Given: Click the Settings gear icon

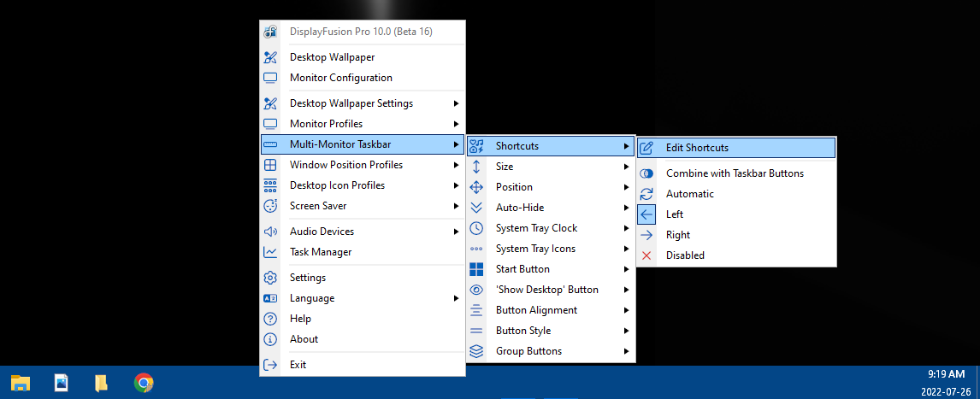Looking at the screenshot, I should (270, 277).
